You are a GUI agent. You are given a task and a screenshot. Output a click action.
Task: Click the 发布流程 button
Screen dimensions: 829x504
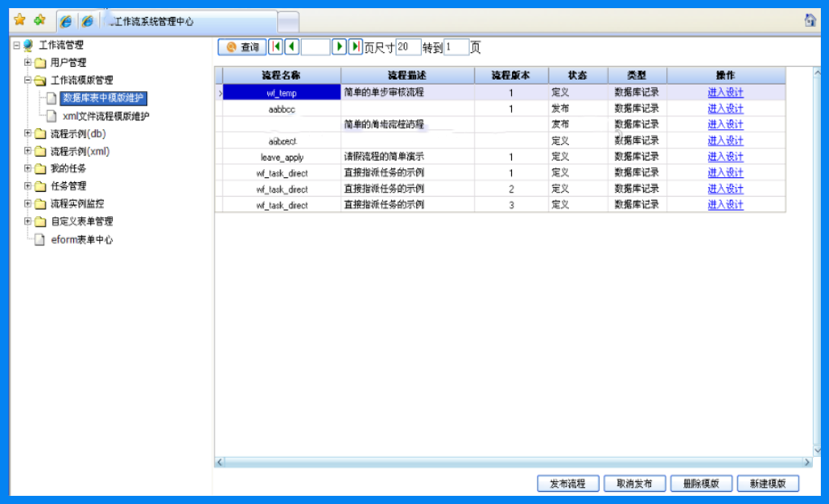(568, 484)
